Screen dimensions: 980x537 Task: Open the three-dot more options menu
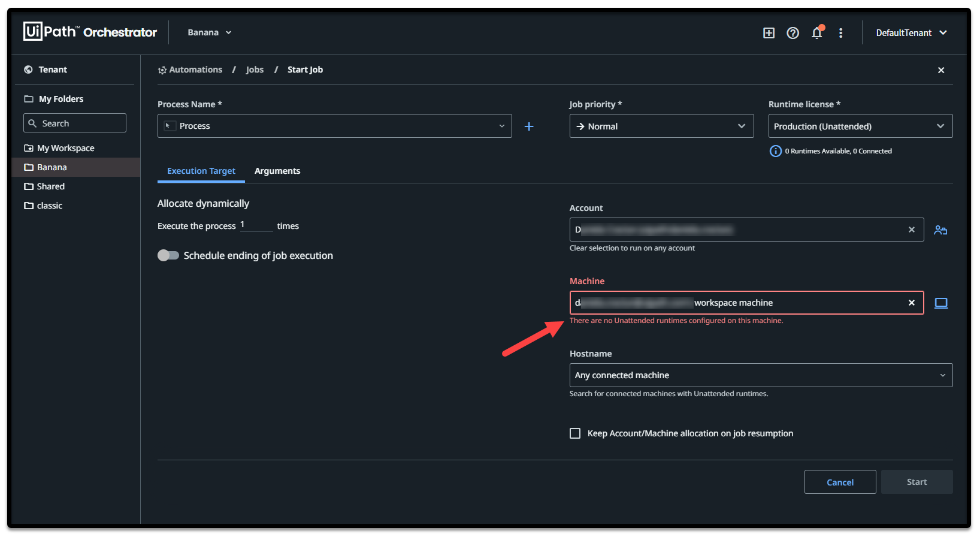pyautogui.click(x=841, y=33)
